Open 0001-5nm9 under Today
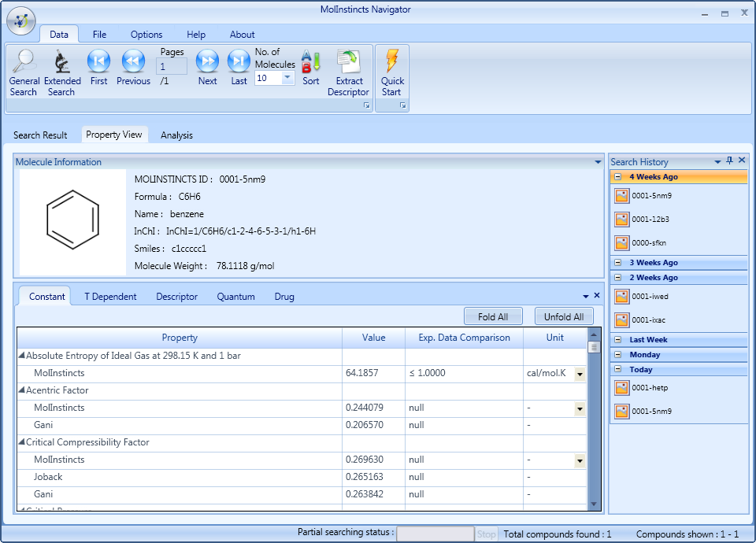This screenshot has width=756, height=543. click(x=643, y=411)
